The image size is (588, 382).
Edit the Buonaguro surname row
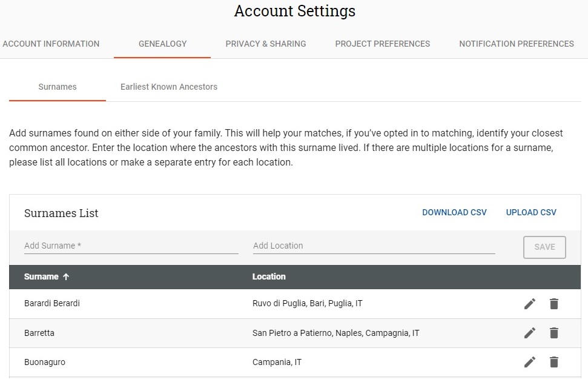tap(529, 362)
